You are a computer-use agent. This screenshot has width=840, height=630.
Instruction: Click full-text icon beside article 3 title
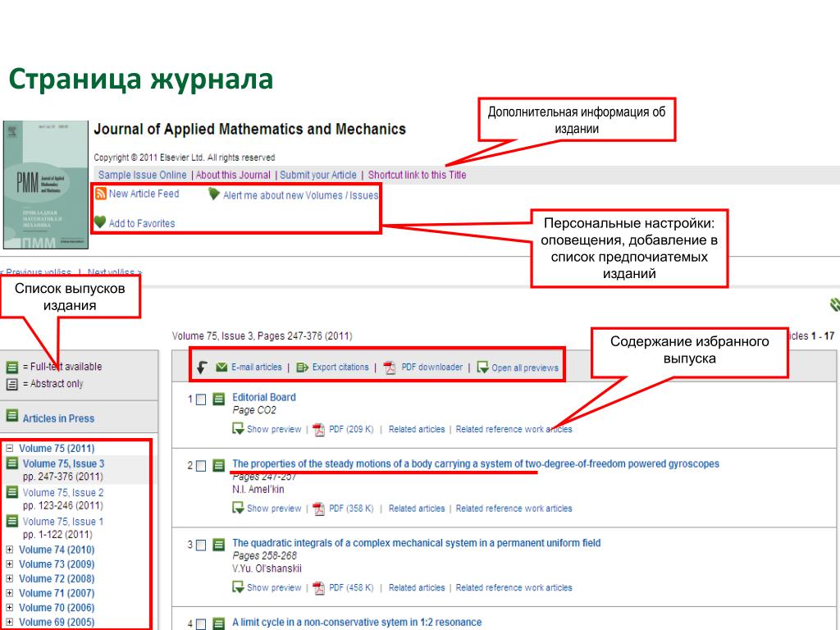click(x=218, y=545)
